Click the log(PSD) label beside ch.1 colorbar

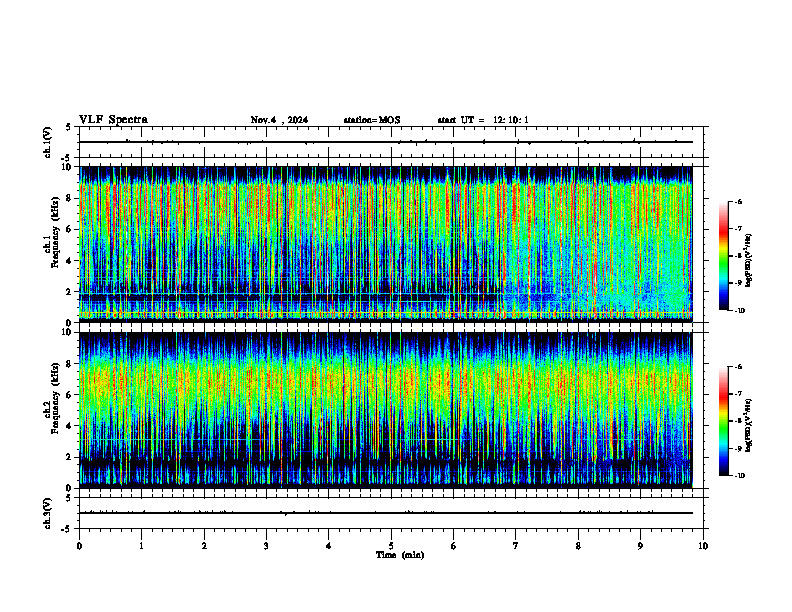[749, 261]
